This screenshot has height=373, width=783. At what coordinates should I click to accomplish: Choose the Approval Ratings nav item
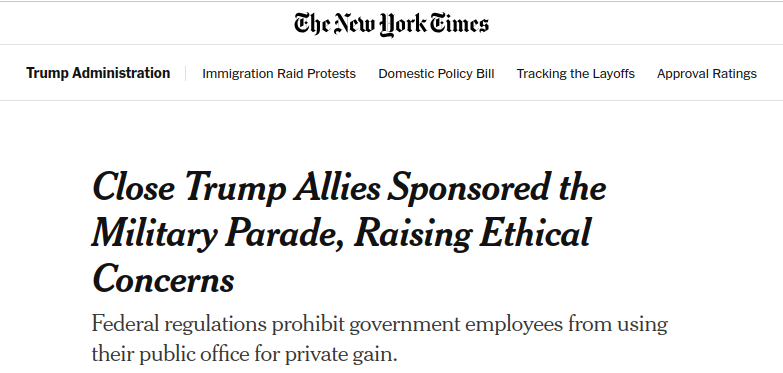click(x=707, y=74)
